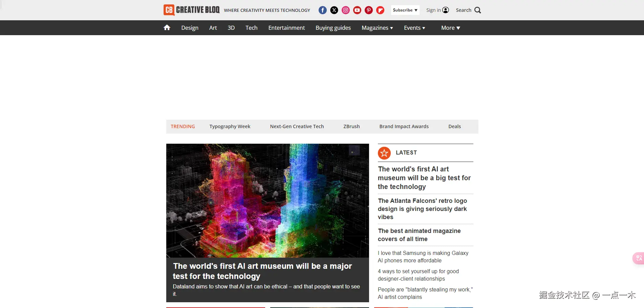This screenshot has width=644, height=308.
Task: Click the star icon next to LATEST
Action: click(x=384, y=153)
